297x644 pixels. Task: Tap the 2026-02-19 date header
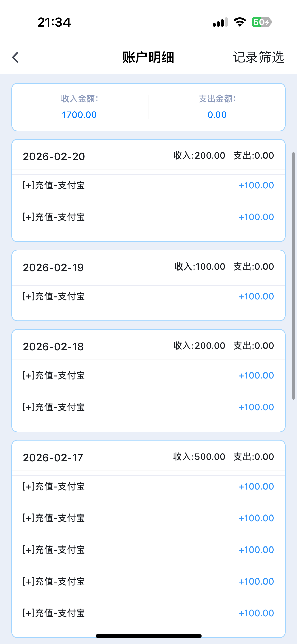[53, 267]
